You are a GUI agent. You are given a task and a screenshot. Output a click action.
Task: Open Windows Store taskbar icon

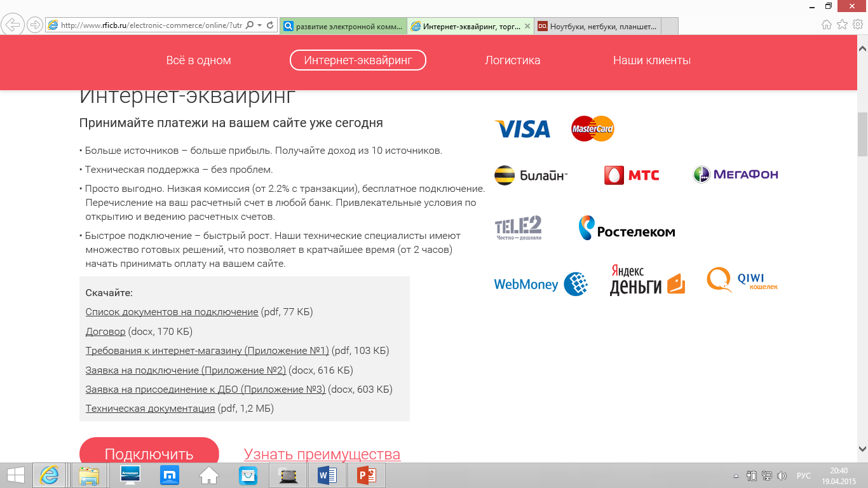(248, 475)
